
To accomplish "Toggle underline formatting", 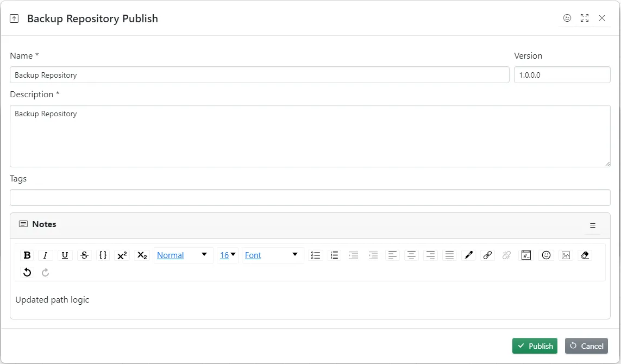I will [65, 255].
